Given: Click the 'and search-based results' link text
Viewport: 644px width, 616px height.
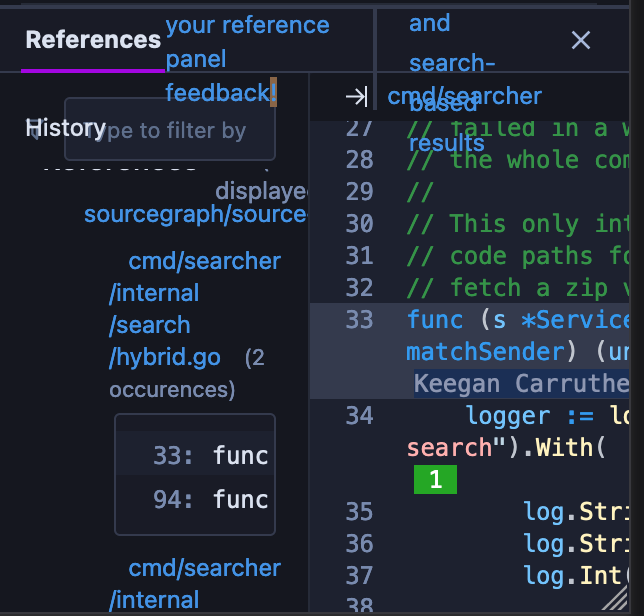Looking at the screenshot, I should 452,82.
